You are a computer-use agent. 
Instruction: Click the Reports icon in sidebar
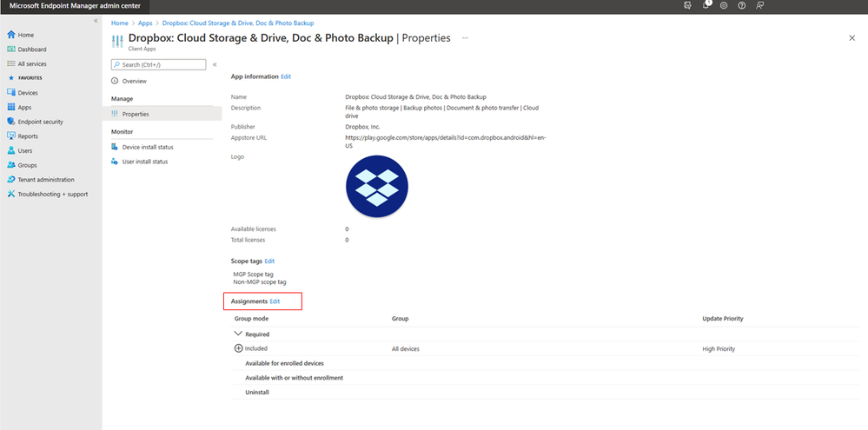click(11, 136)
